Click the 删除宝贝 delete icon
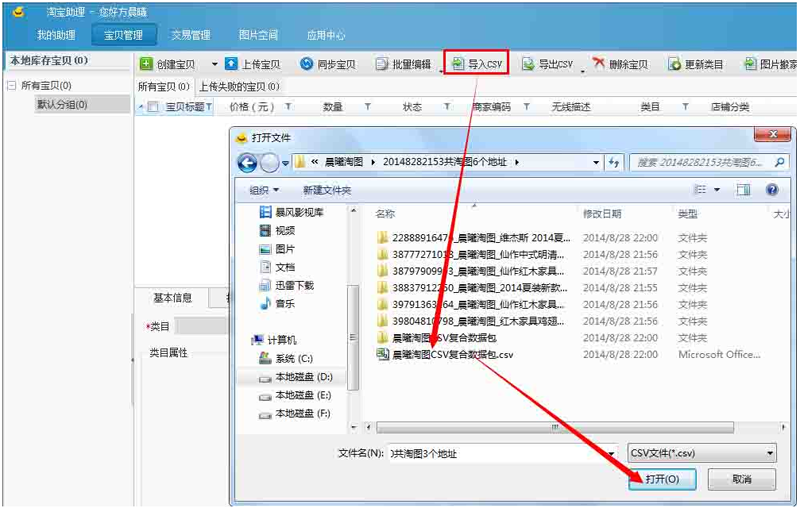This screenshot has width=800, height=508. click(598, 63)
